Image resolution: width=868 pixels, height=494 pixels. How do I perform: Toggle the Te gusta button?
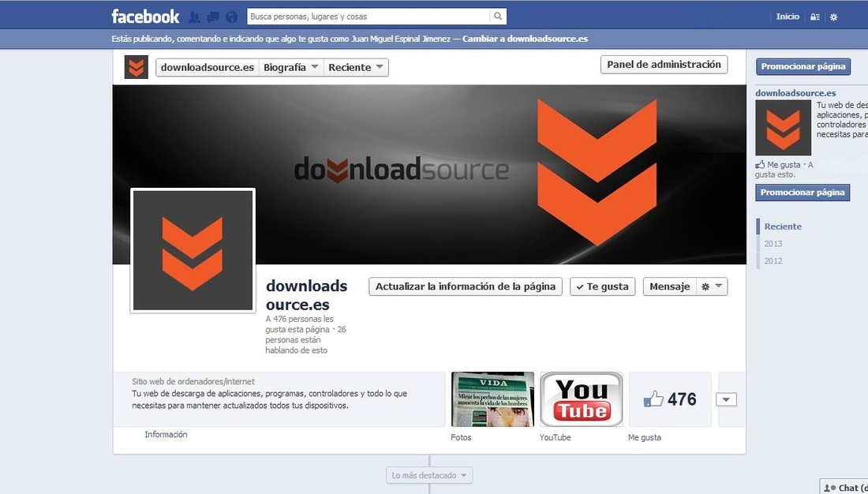point(603,286)
